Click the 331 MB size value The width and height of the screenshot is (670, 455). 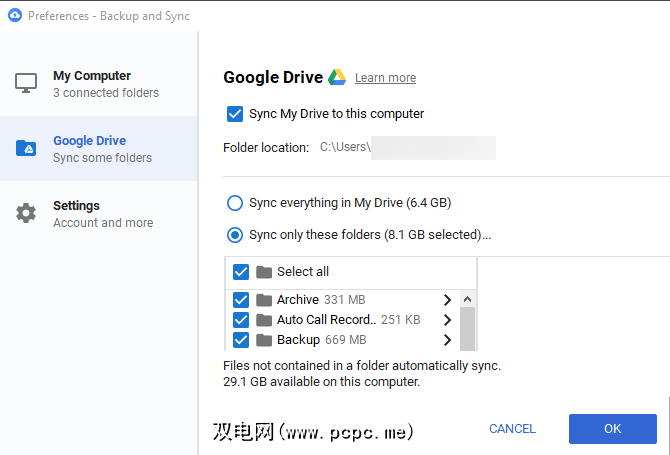click(x=344, y=300)
